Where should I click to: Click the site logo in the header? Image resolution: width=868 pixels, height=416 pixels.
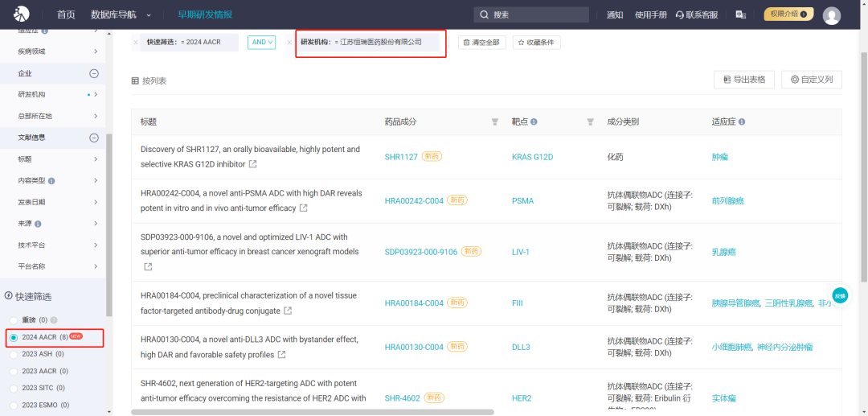pyautogui.click(x=22, y=14)
